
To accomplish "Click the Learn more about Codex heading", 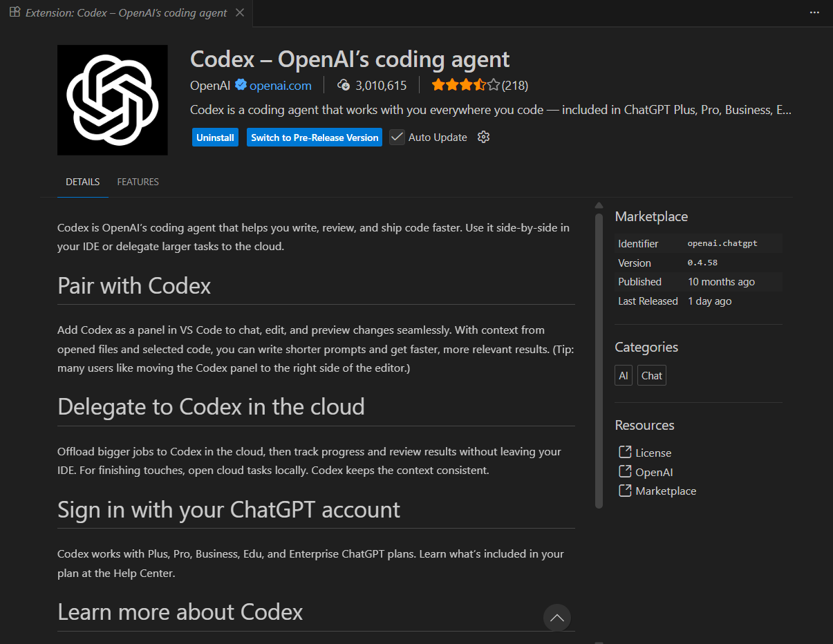I will (x=180, y=612).
